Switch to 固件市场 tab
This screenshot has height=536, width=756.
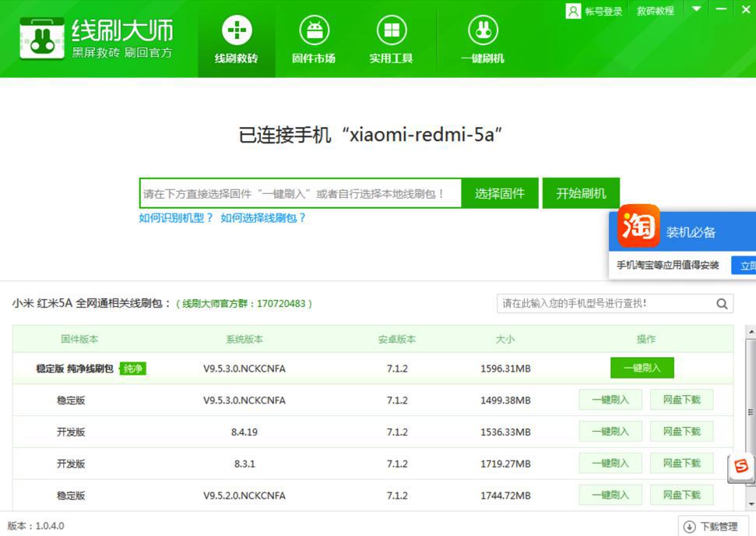click(x=314, y=40)
